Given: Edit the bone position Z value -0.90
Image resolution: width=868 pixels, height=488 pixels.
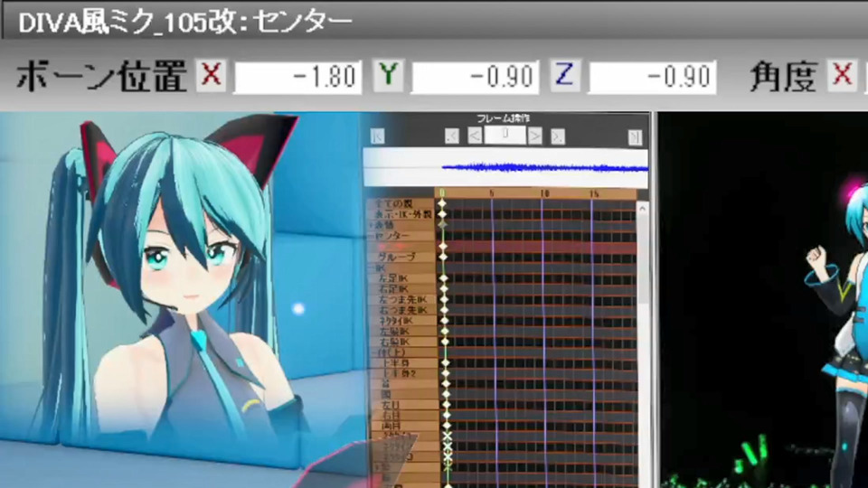Looking at the screenshot, I should click(x=653, y=77).
